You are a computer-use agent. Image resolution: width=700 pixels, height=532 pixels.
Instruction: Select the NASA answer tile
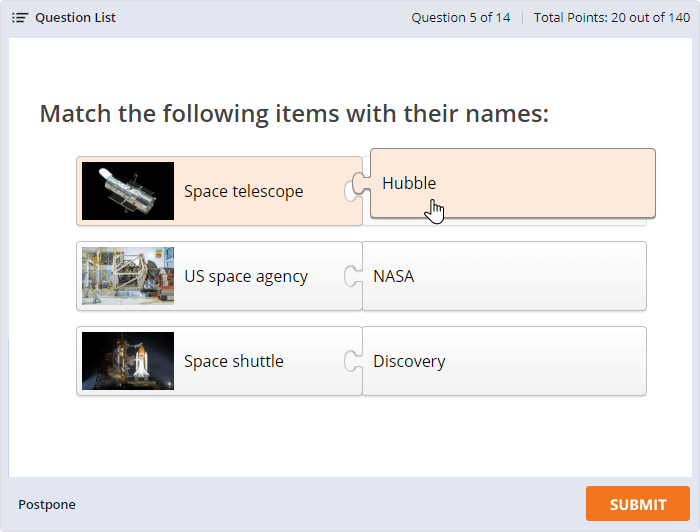click(504, 276)
